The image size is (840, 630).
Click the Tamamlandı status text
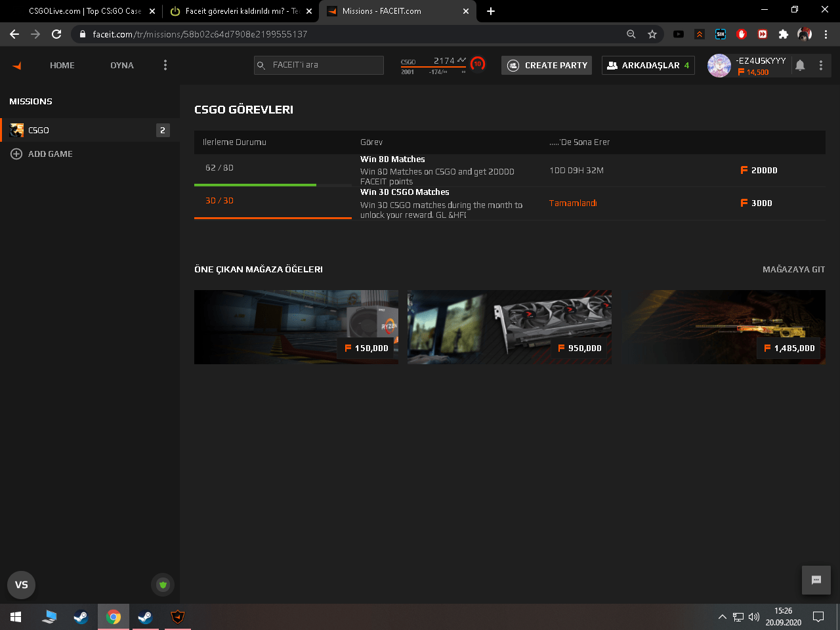573,203
